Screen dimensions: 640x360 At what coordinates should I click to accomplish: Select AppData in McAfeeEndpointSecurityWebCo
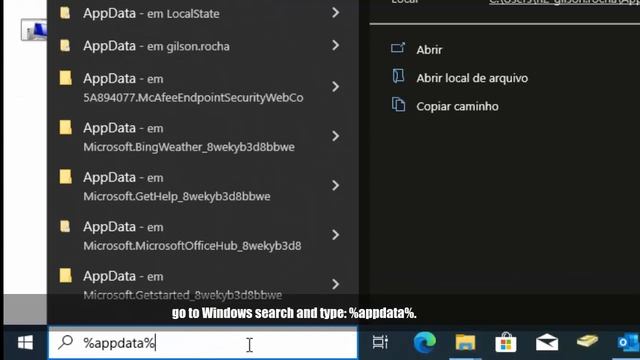[x=203, y=87]
